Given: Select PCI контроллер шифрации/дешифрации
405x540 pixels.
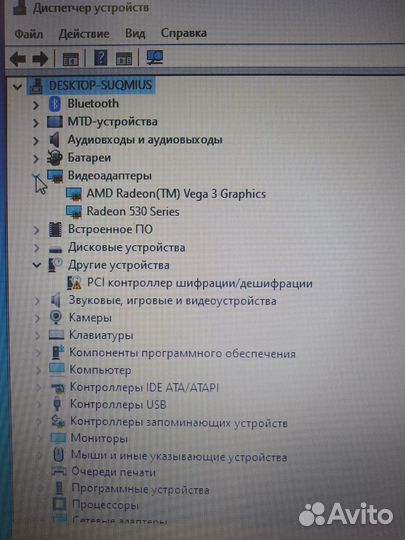Looking at the screenshot, I should pos(200,283).
